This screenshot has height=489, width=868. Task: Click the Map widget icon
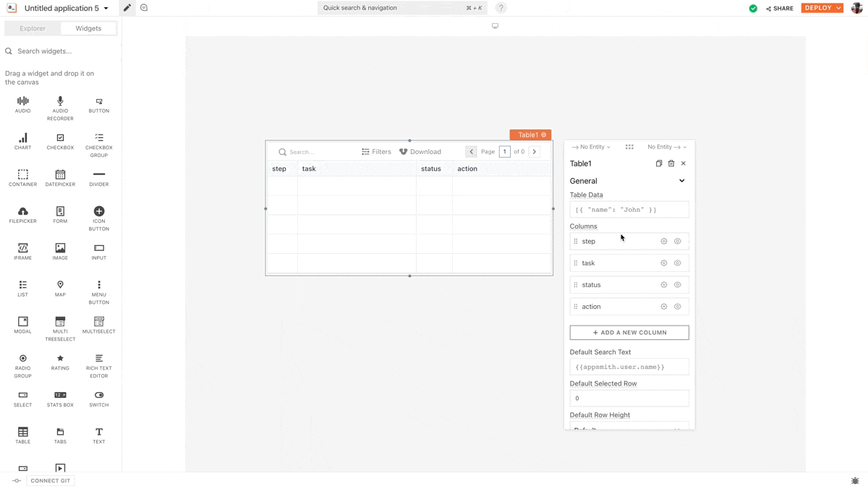[60, 285]
